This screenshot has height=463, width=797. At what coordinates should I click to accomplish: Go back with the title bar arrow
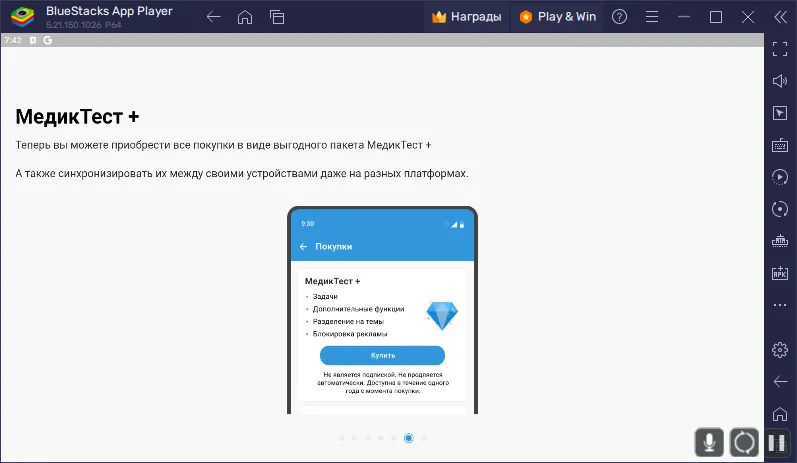(213, 17)
